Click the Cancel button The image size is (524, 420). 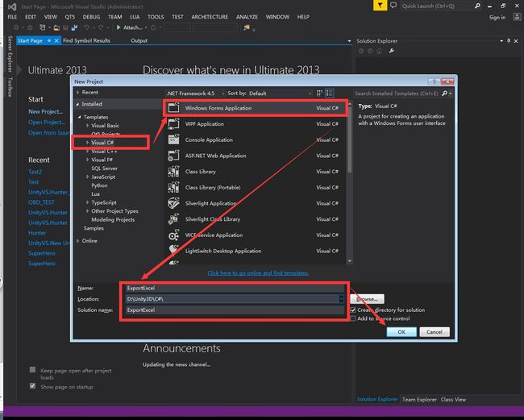[x=435, y=332]
